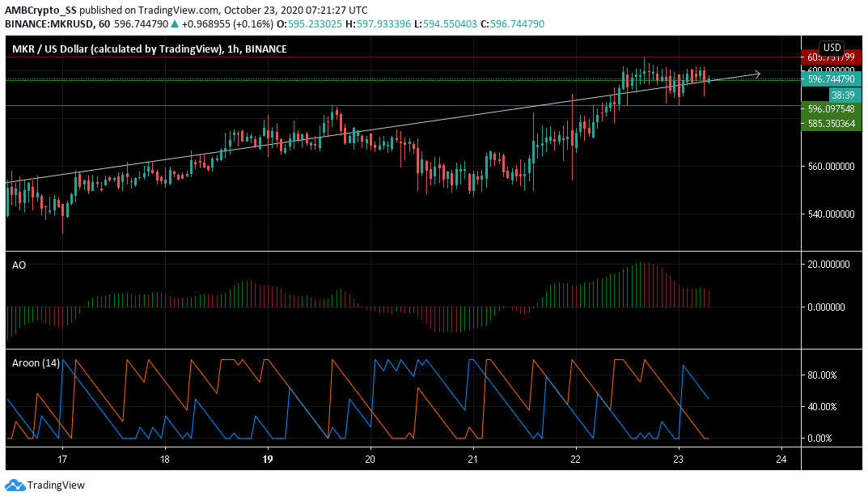Click the BINANCE:MKRUSD symbol header
Screen dimensions: 868x500
pos(49,23)
